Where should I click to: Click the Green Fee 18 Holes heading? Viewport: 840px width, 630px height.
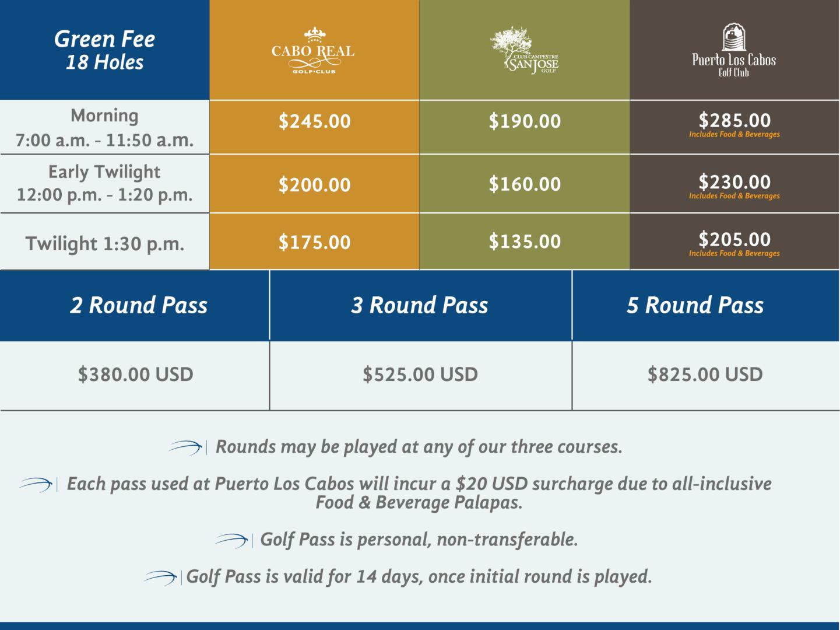point(105,50)
